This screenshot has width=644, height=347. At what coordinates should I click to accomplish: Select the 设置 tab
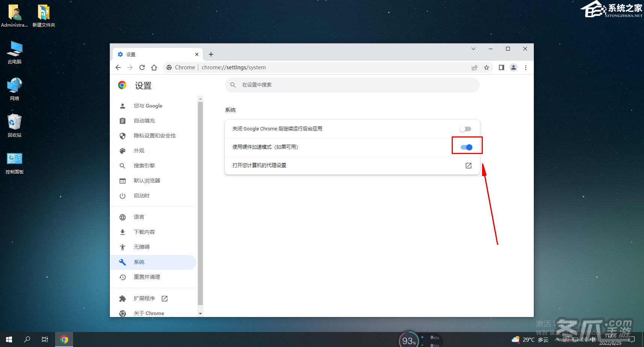158,54
